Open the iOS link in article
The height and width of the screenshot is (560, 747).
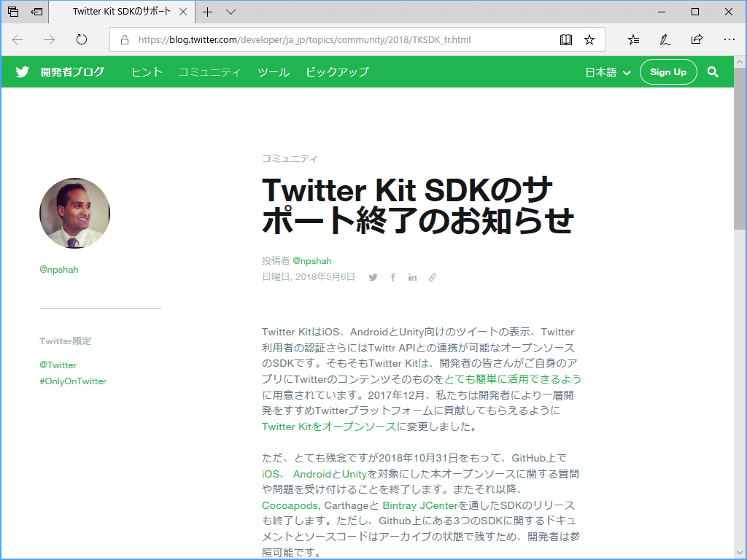pyautogui.click(x=271, y=474)
